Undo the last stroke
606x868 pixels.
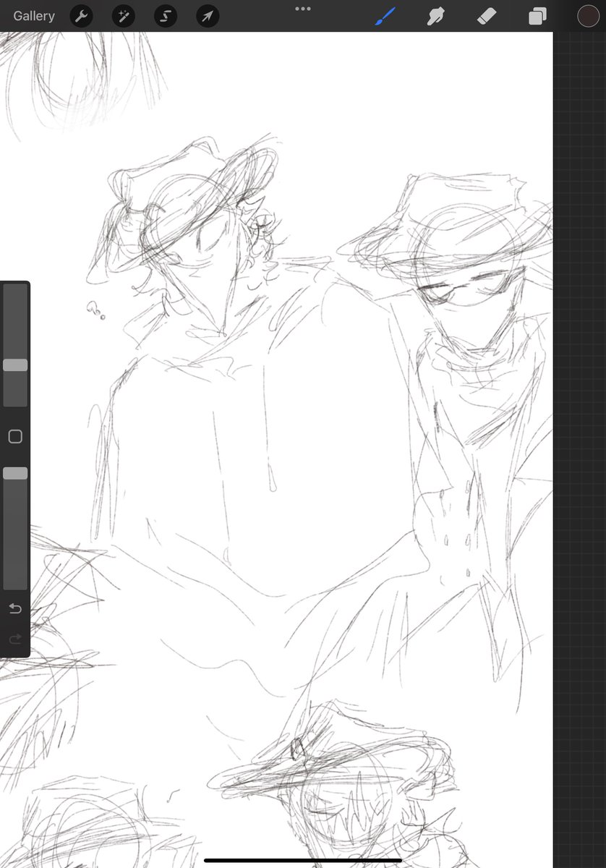coord(15,609)
